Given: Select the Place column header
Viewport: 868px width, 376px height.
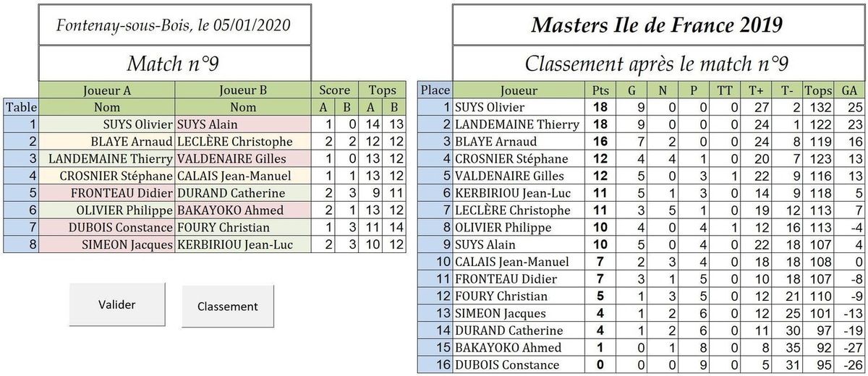Looking at the screenshot, I should tap(435, 90).
